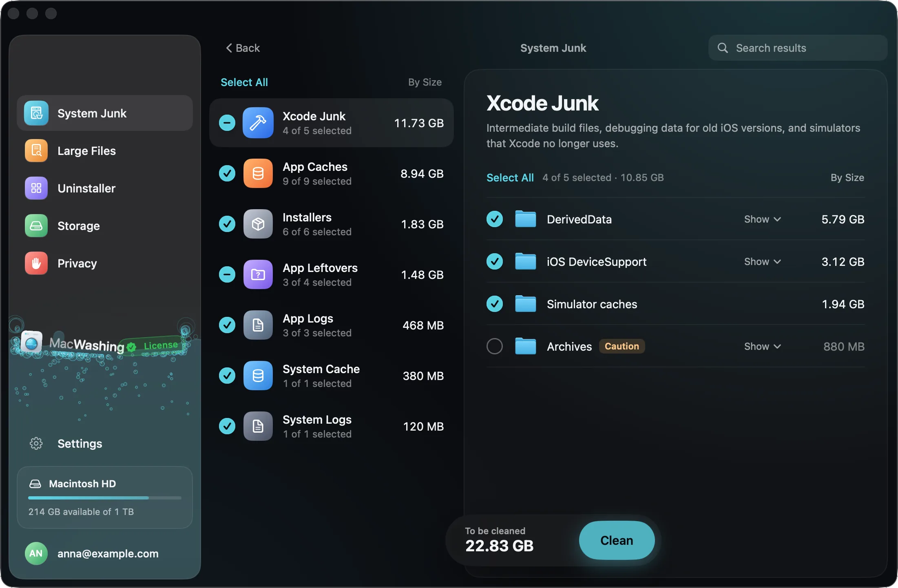Uncheck the App Caches checkbox
898x588 pixels.
coord(227,173)
